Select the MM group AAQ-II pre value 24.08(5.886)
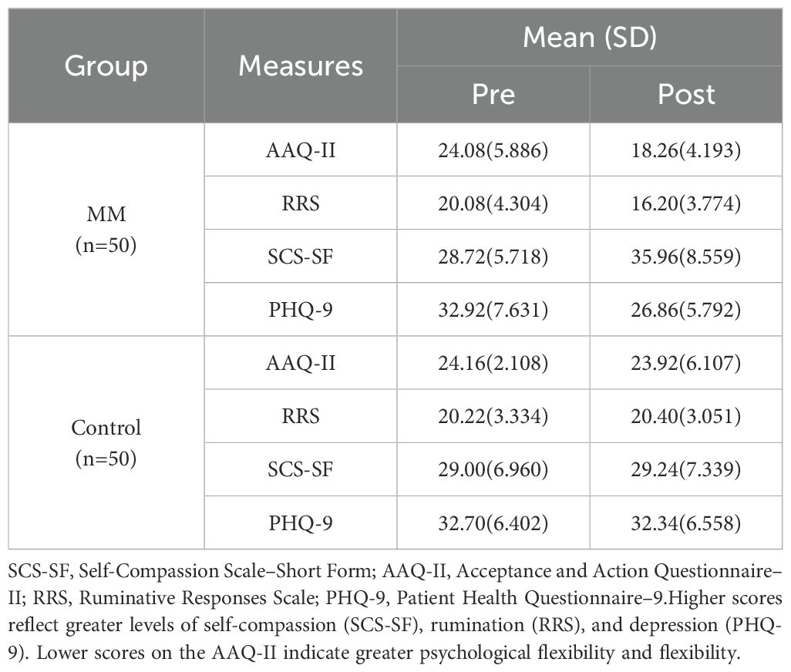Viewport: 791px width, 672px height. point(493,150)
